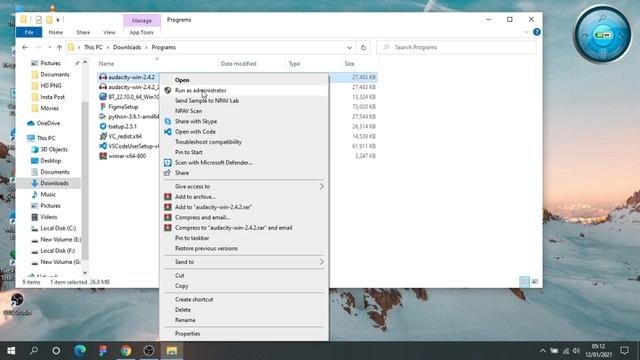Screen dimensions: 640x360
Task: Open Google Chrome from the taskbar
Action: [x=126, y=350]
